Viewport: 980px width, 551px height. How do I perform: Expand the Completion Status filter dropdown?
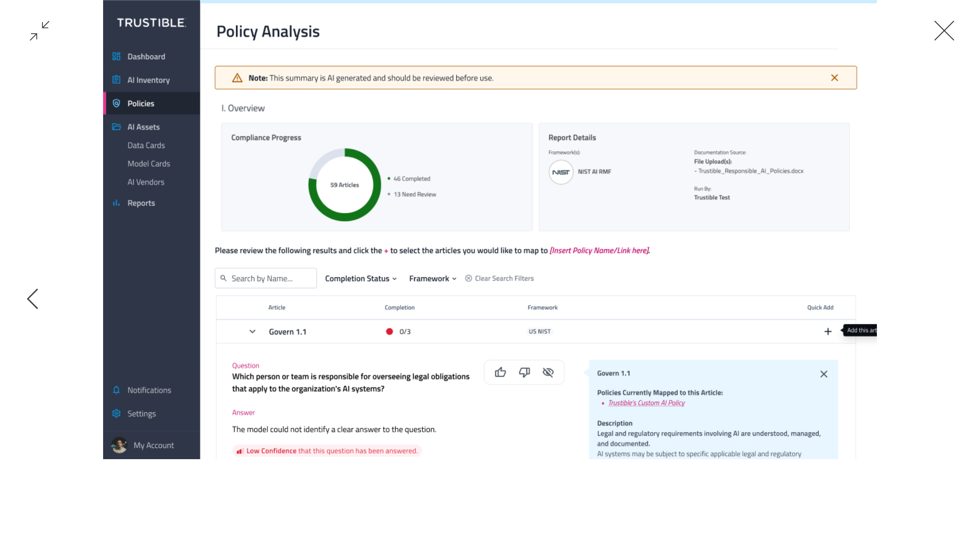[360, 278]
